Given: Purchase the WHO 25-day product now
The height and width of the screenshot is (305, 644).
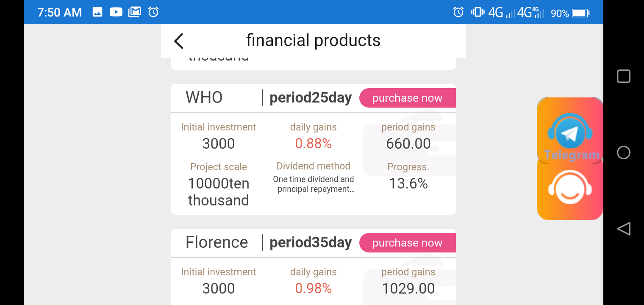Looking at the screenshot, I should click(407, 98).
